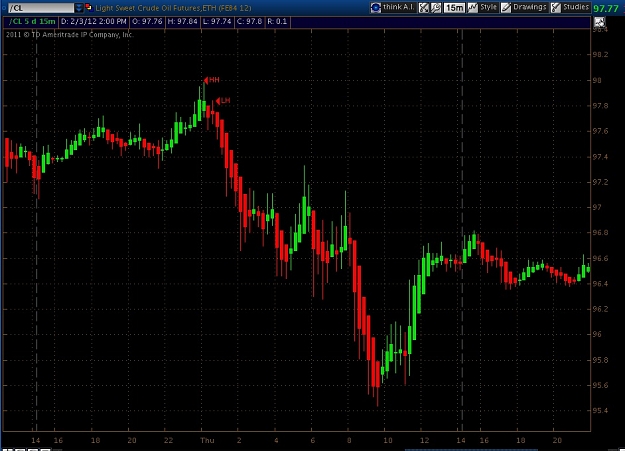Click the /CL 5 d 15m label
This screenshot has height=451, width=625.
(x=32, y=22)
